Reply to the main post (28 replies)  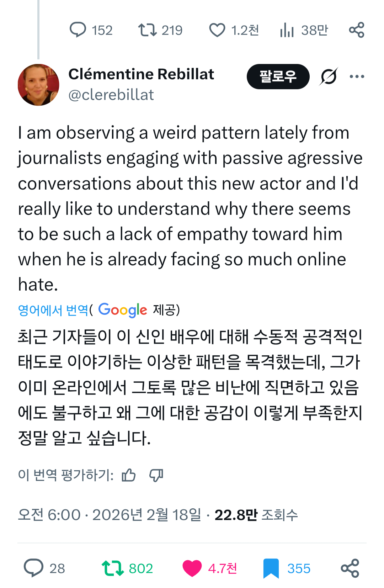pos(34,568)
